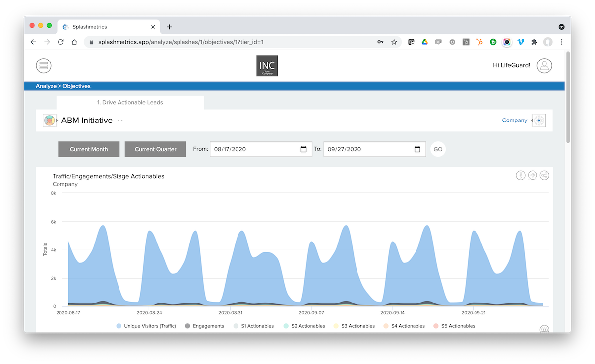Open the Vimeo extension
595x364 pixels.
coord(521,42)
